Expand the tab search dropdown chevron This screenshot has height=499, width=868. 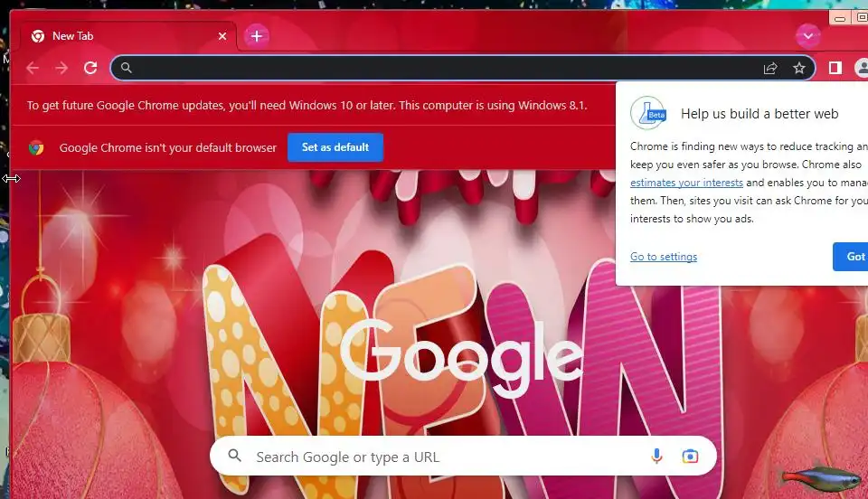coord(808,36)
